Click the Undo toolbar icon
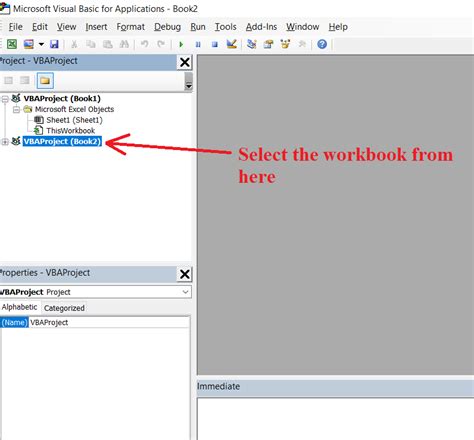The image size is (474, 440). point(144,44)
